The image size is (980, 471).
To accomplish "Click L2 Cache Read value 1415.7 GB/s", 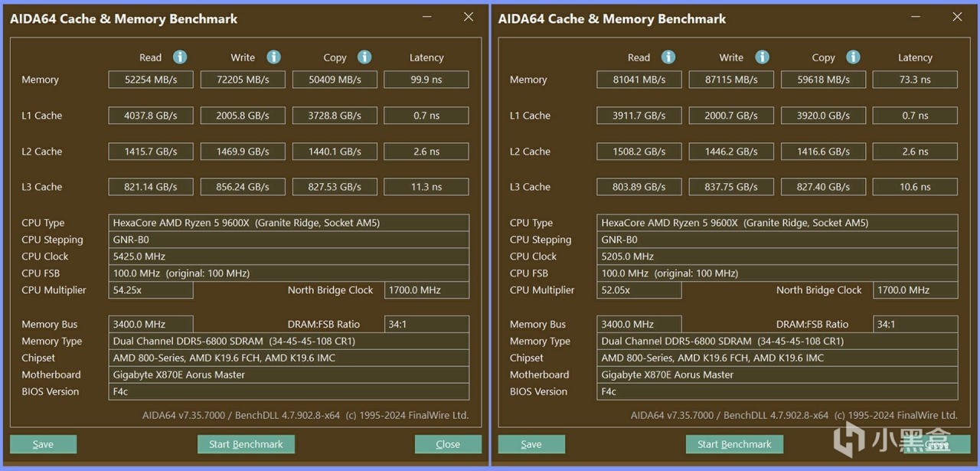I will (x=151, y=152).
